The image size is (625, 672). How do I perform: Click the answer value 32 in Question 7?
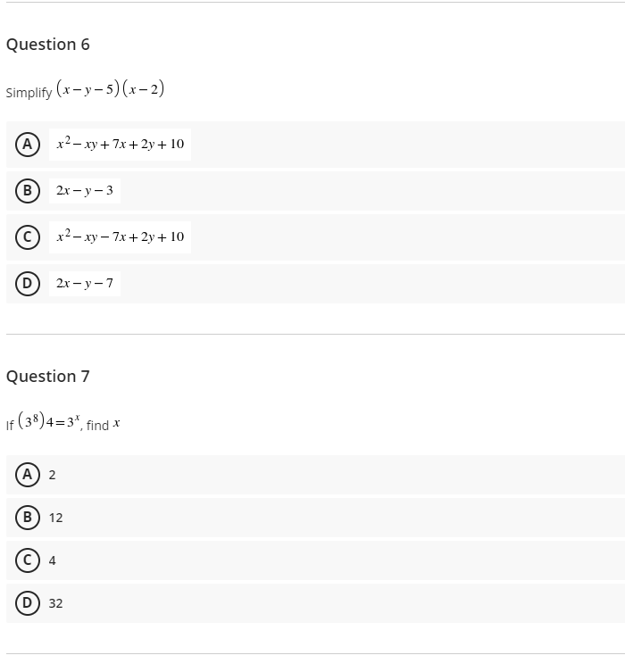click(x=55, y=603)
